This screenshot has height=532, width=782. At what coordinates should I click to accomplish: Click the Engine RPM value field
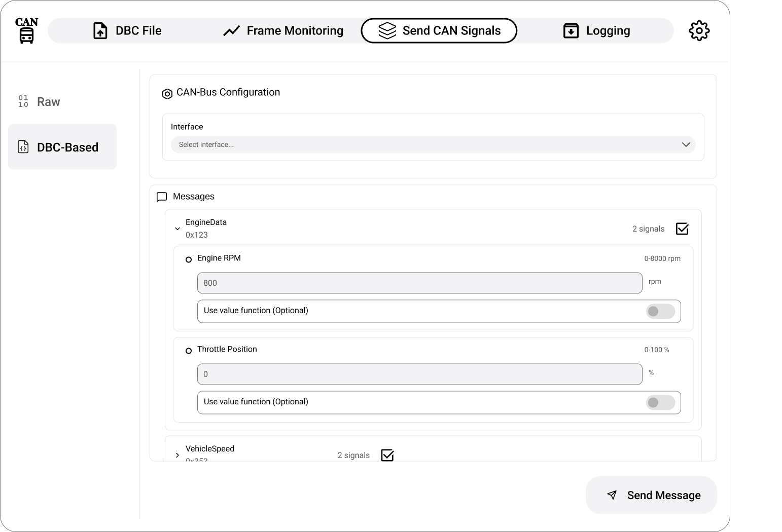coord(419,283)
